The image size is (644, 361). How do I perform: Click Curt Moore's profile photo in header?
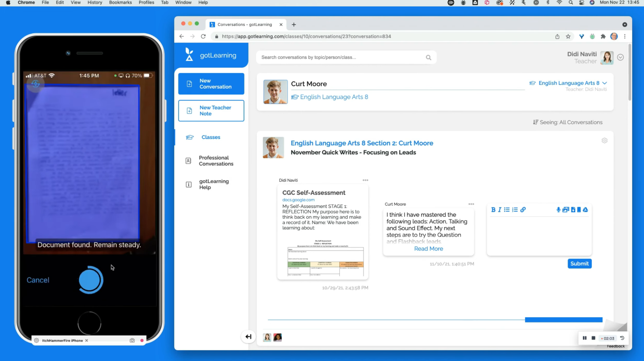pyautogui.click(x=275, y=92)
